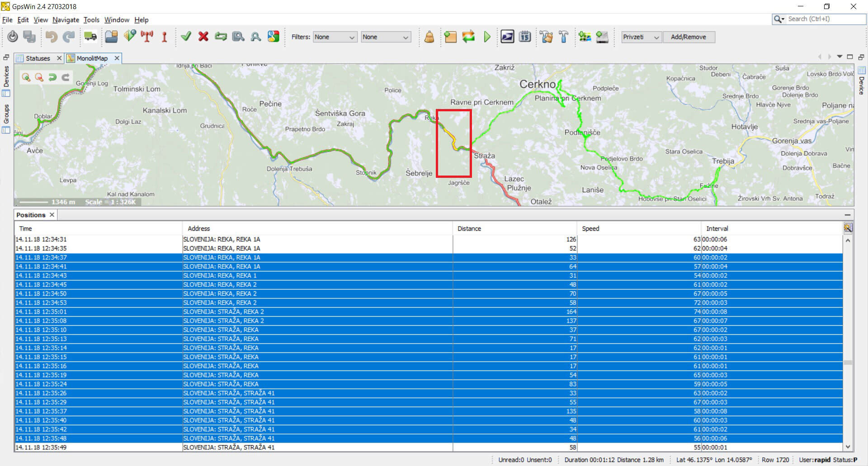
Task: Click the map marker pin icon
Action: point(130,36)
